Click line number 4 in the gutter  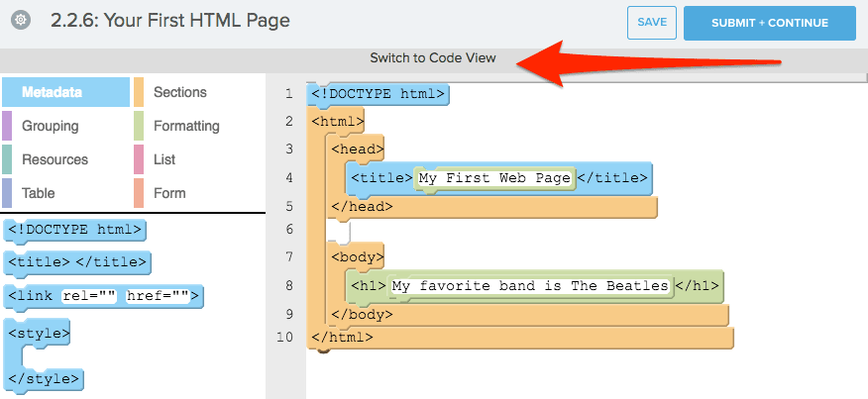coord(289,178)
